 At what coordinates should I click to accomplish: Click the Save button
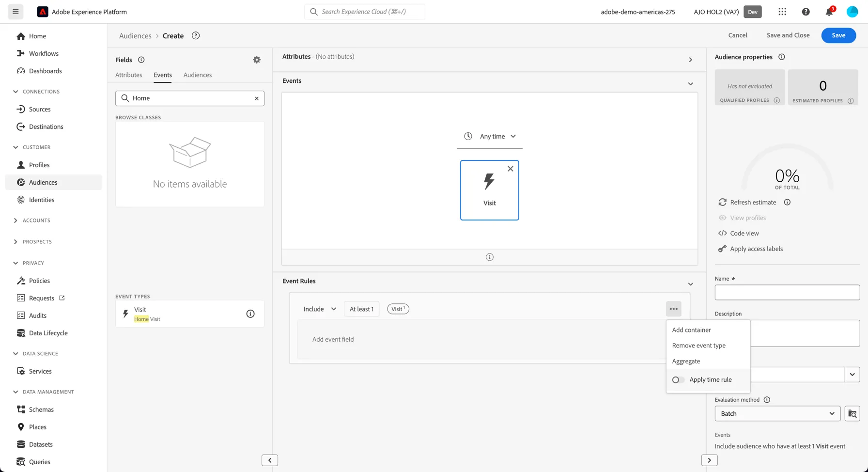(838, 35)
